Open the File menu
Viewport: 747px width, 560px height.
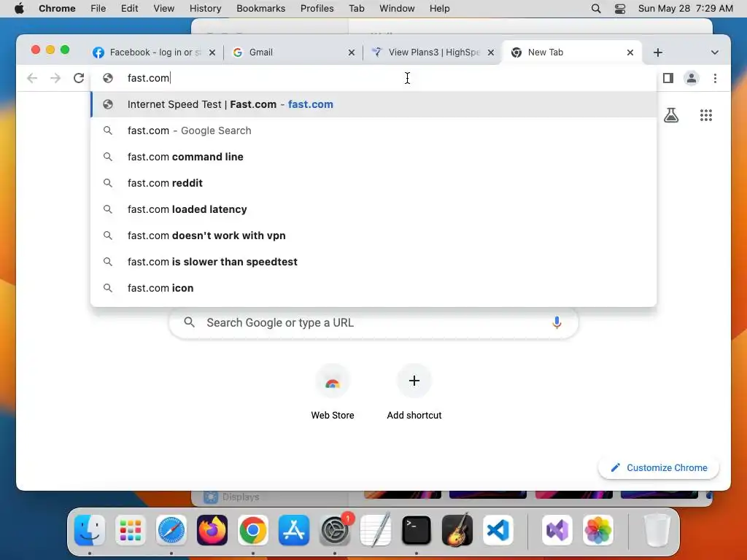(x=98, y=8)
